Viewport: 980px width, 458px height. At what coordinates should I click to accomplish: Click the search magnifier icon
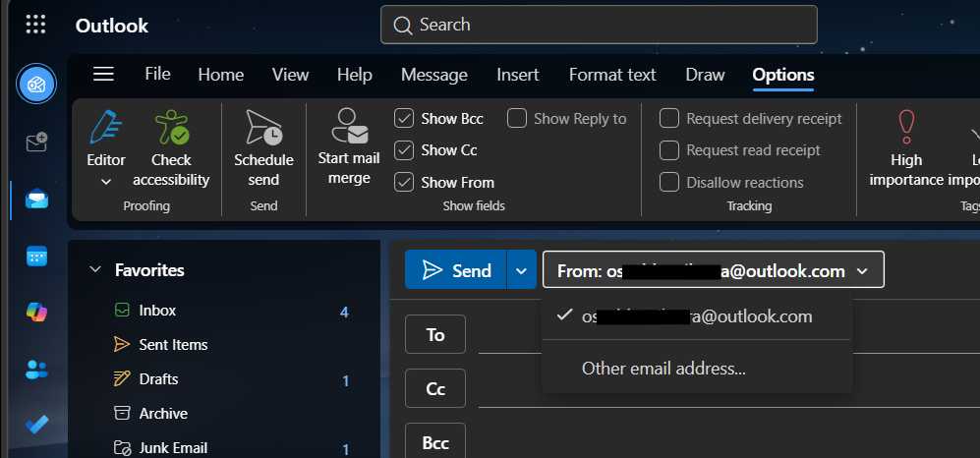402,25
